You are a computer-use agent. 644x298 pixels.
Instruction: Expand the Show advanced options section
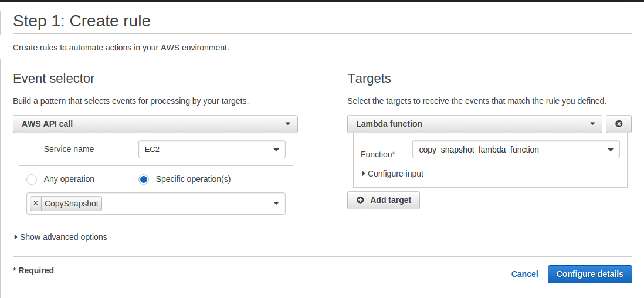tap(63, 237)
